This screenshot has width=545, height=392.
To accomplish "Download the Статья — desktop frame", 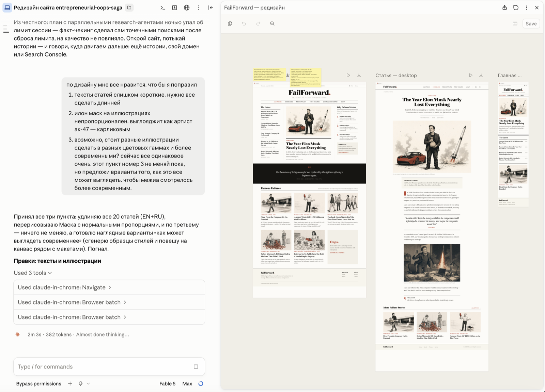I will [x=481, y=75].
